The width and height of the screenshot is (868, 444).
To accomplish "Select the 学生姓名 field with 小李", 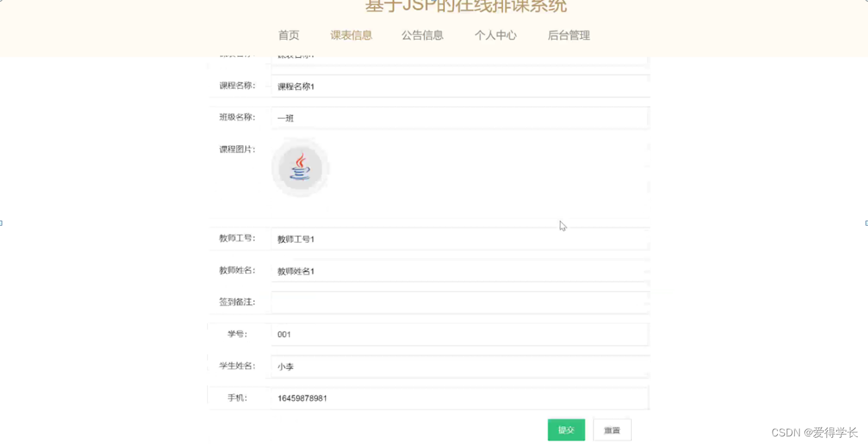I will pyautogui.click(x=460, y=367).
